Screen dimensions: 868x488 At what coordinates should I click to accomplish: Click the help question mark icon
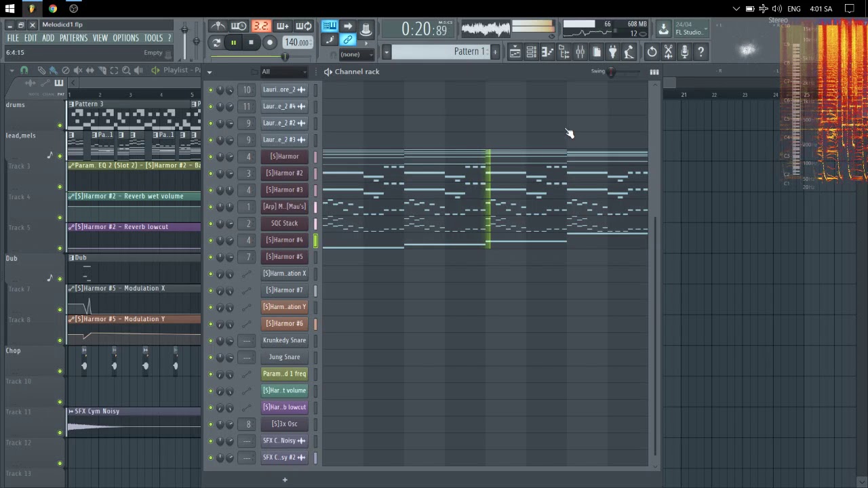point(701,52)
